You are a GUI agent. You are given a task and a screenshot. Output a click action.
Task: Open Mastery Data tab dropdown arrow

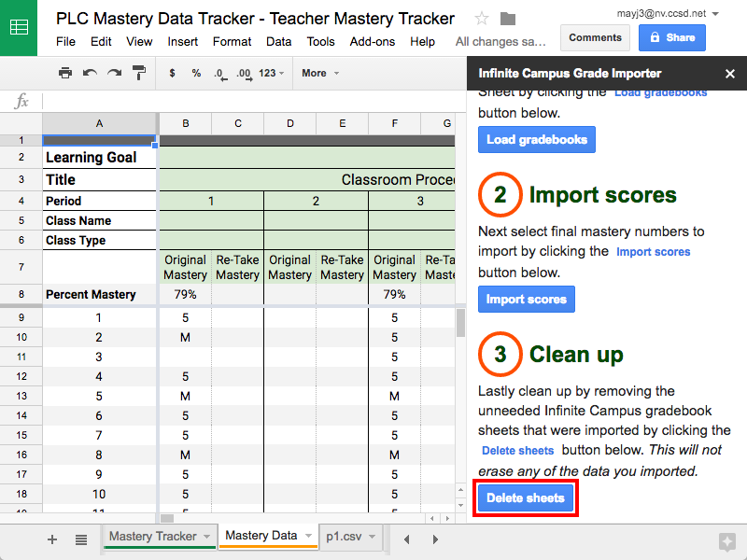tap(309, 536)
